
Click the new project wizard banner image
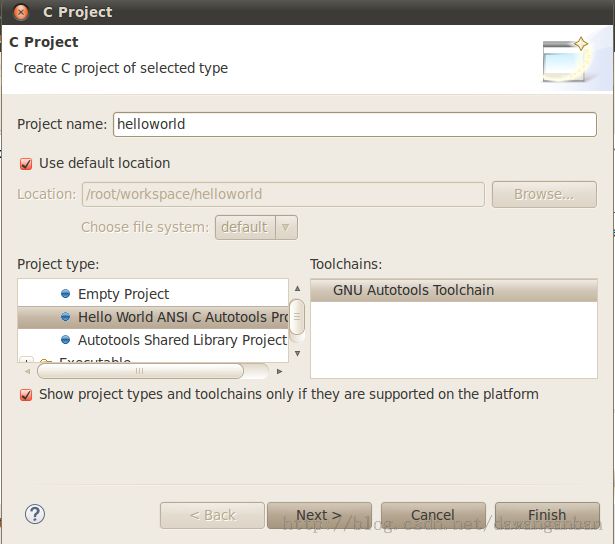(x=566, y=60)
